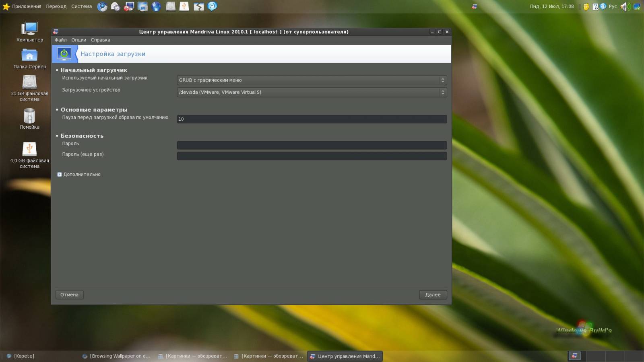Switch to Browsing Wallpaper taskbar window
The width and height of the screenshot is (644, 362).
pyautogui.click(x=116, y=356)
